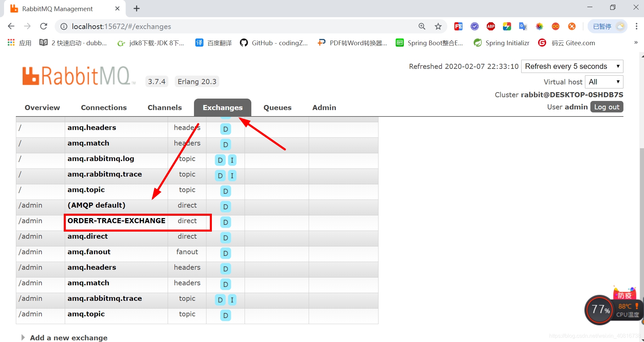Image resolution: width=644 pixels, height=342 pixels.
Task: Open the profile paused button
Action: click(x=607, y=26)
